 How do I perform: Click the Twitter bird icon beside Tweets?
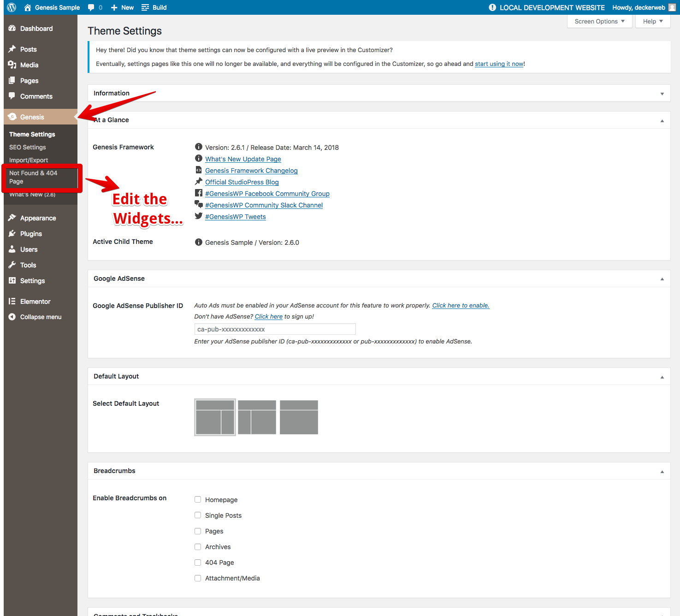point(199,216)
